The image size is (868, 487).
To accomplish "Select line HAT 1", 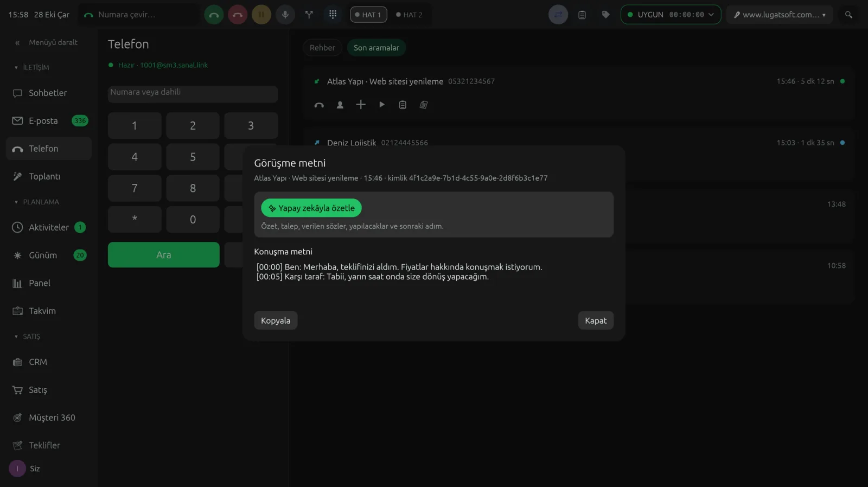I will 368,15.
